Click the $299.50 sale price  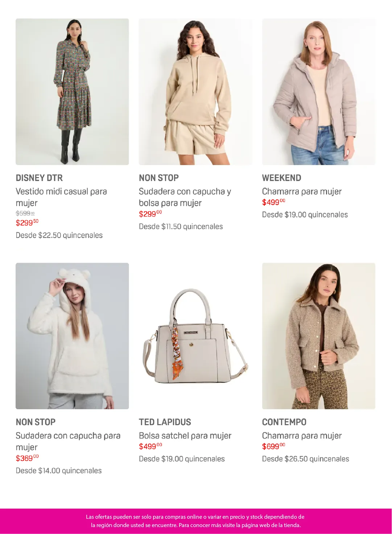(27, 222)
